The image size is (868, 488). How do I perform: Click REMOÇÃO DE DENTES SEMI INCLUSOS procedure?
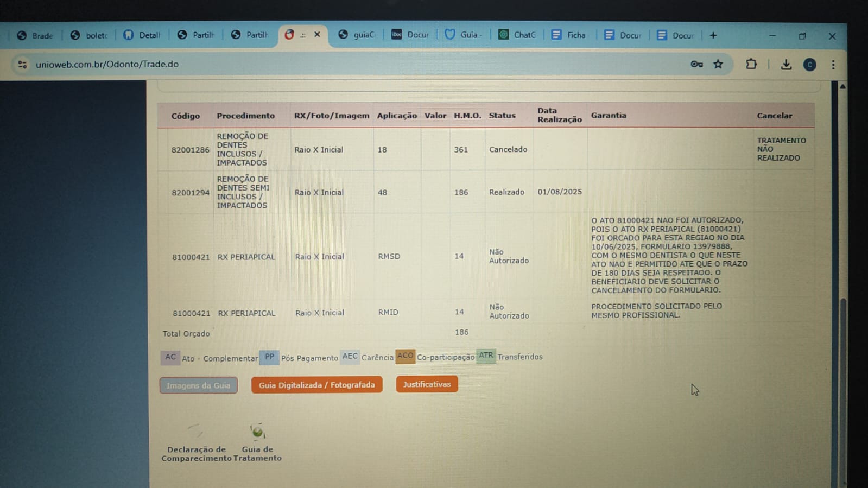(x=243, y=192)
